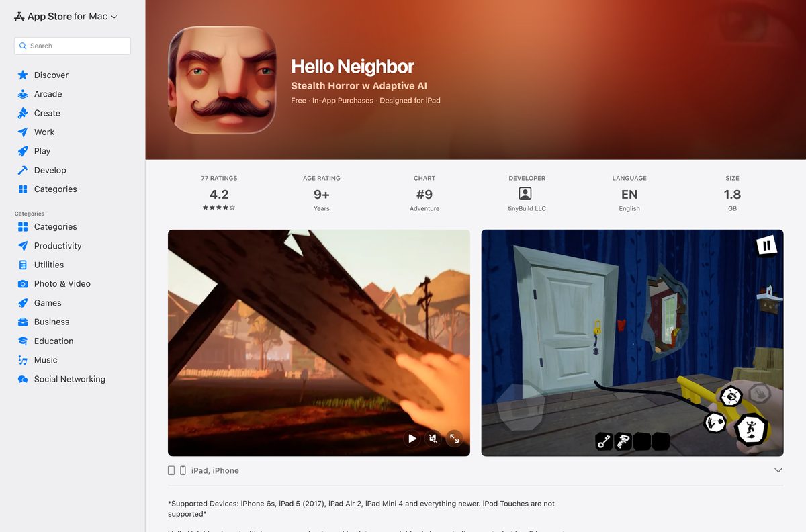
Task: Click the 1.8 GB size value
Action: pos(732,195)
